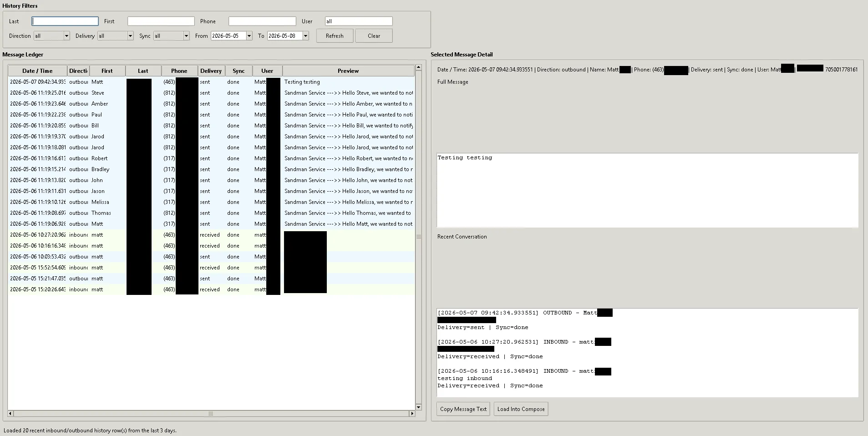Viewport: 868px width, 436px height.
Task: Sort ledger by Last column header
Action: (x=143, y=71)
